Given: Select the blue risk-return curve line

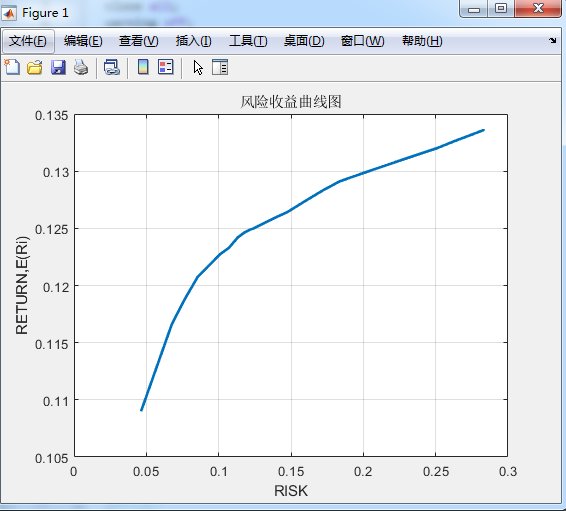Looking at the screenshot, I should click(x=291, y=210).
